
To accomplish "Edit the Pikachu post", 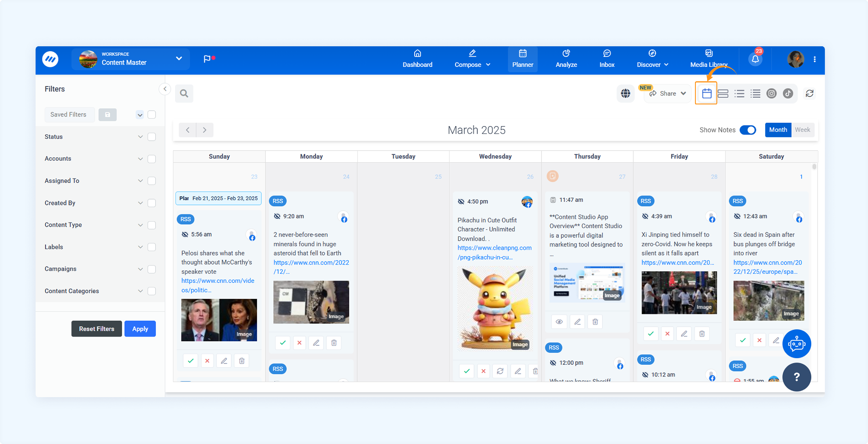I will pyautogui.click(x=518, y=371).
